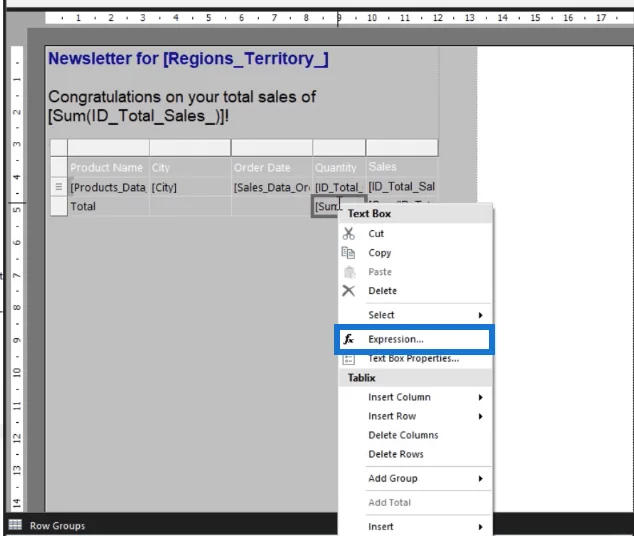Screen dimensions: 634x536
Task: Select the [Products_Data detail cell
Action: pos(108,187)
